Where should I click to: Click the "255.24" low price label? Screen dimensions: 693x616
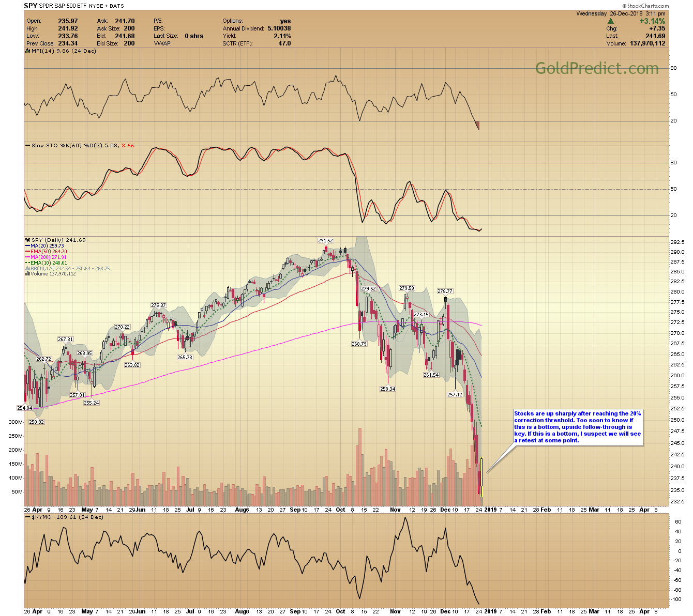(92, 403)
